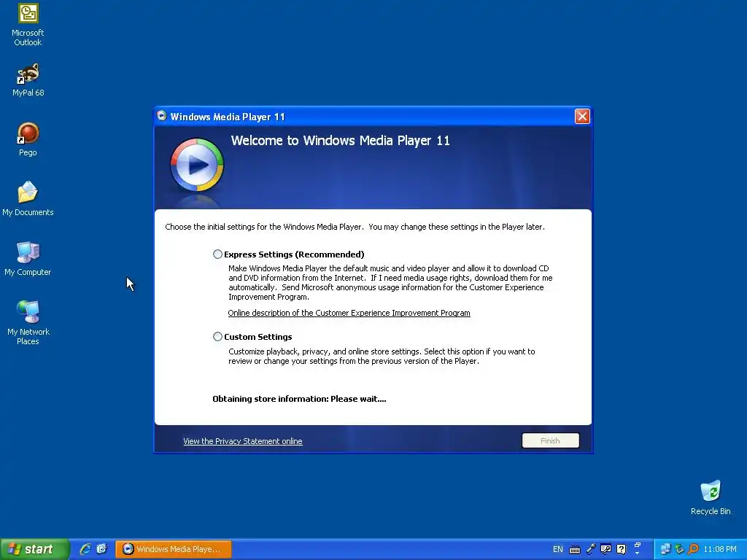
Task: Choose Custom Settings radio button
Action: click(217, 337)
